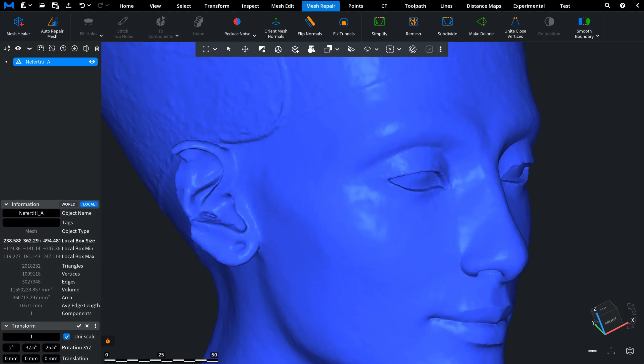Viewport: 644px width, 364px height.
Task: Open the lasso tool options dropdown
Action: point(377,49)
